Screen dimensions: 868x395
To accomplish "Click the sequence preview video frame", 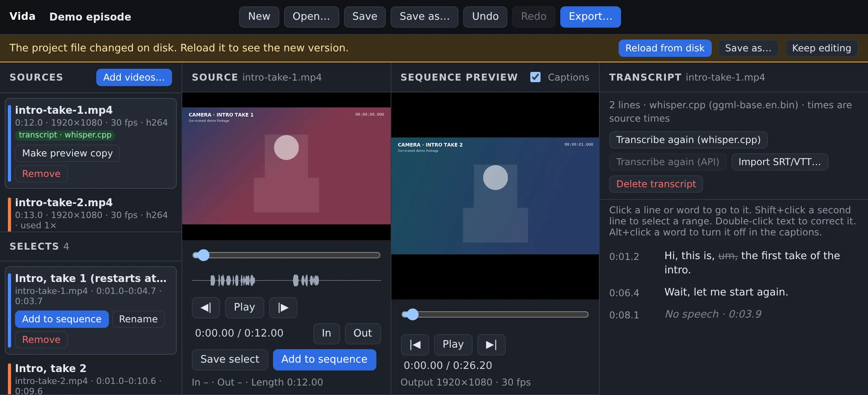I will tap(495, 196).
